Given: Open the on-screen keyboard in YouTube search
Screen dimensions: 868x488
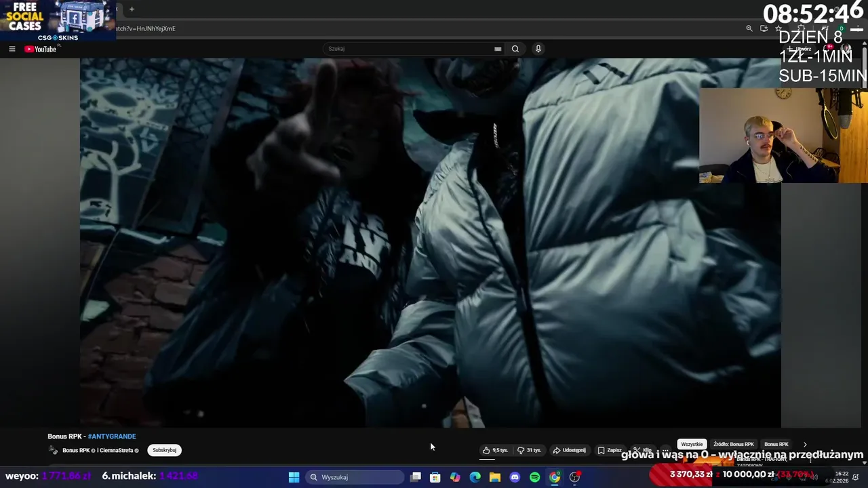Looking at the screenshot, I should pos(498,49).
